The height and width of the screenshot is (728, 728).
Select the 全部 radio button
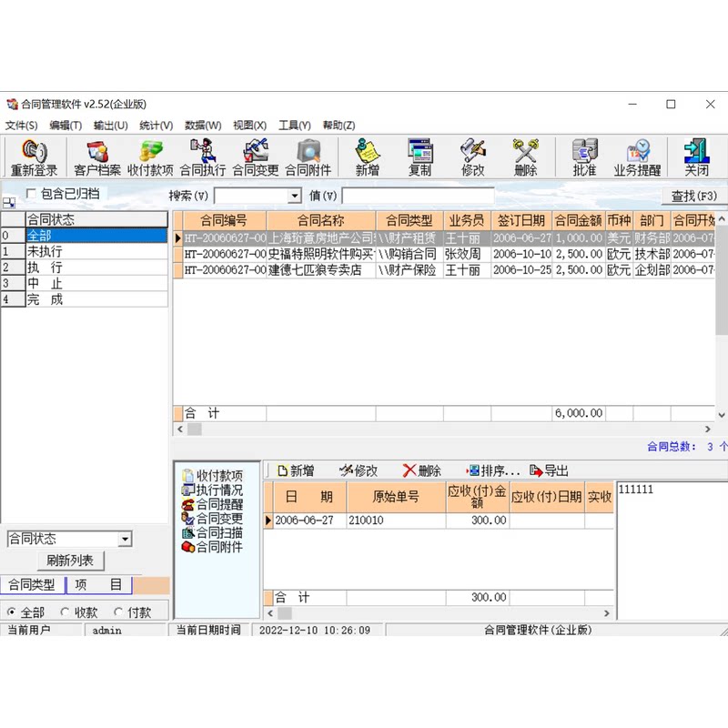coord(12,612)
